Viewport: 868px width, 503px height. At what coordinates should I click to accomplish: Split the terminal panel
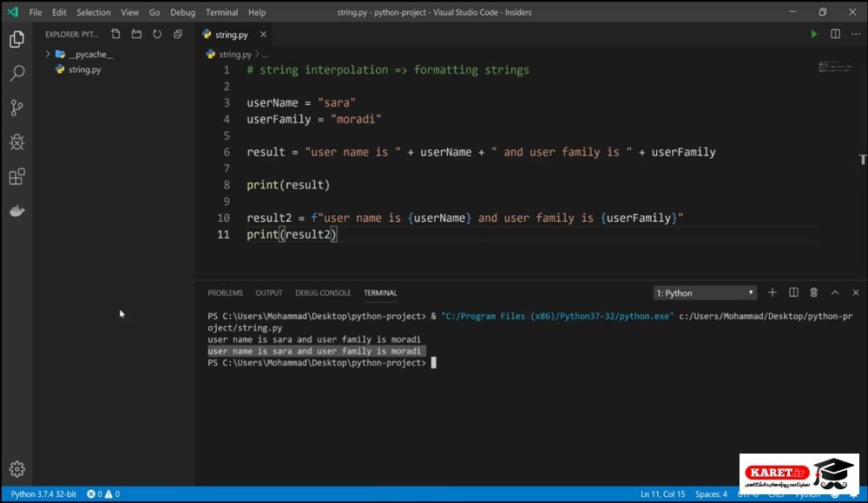pyautogui.click(x=793, y=293)
